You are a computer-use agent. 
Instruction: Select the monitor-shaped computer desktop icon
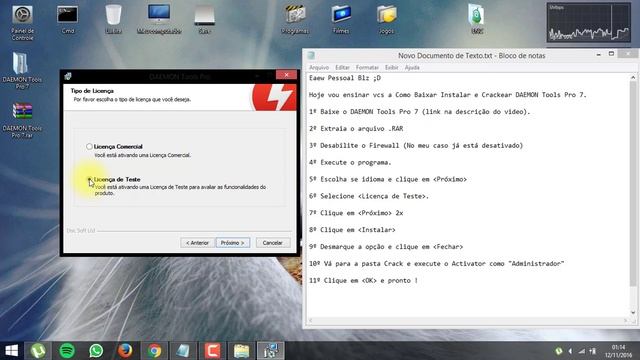click(x=159, y=20)
